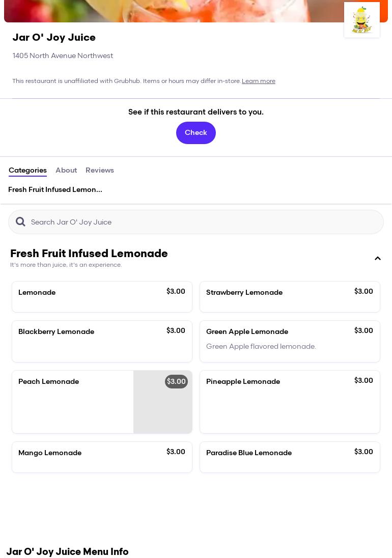
Task: Choose the Strawberry Lemonade item
Action: [290, 297]
